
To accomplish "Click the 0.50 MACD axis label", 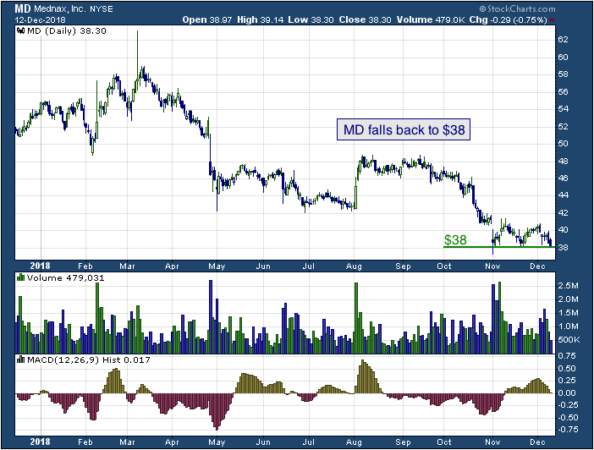I will click(x=567, y=368).
